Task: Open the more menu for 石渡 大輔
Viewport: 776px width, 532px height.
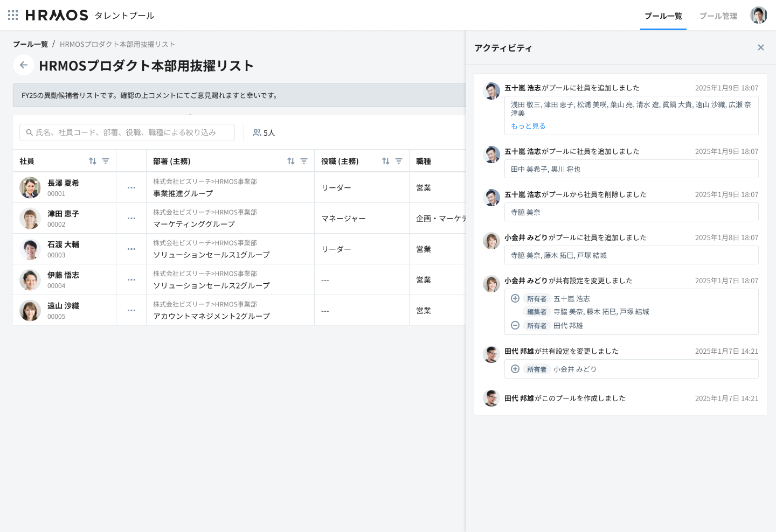Action: click(x=131, y=249)
